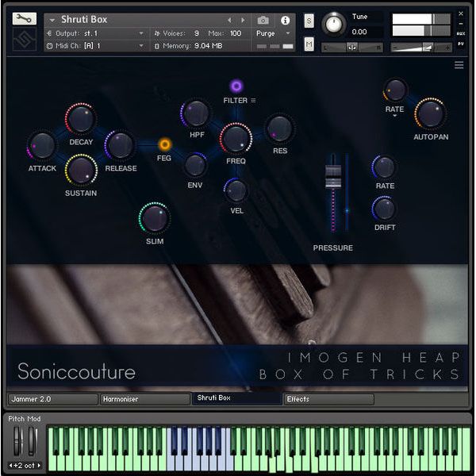Click the Shruti Box instrument name
Screen dimensions: 476x476
[84, 19]
